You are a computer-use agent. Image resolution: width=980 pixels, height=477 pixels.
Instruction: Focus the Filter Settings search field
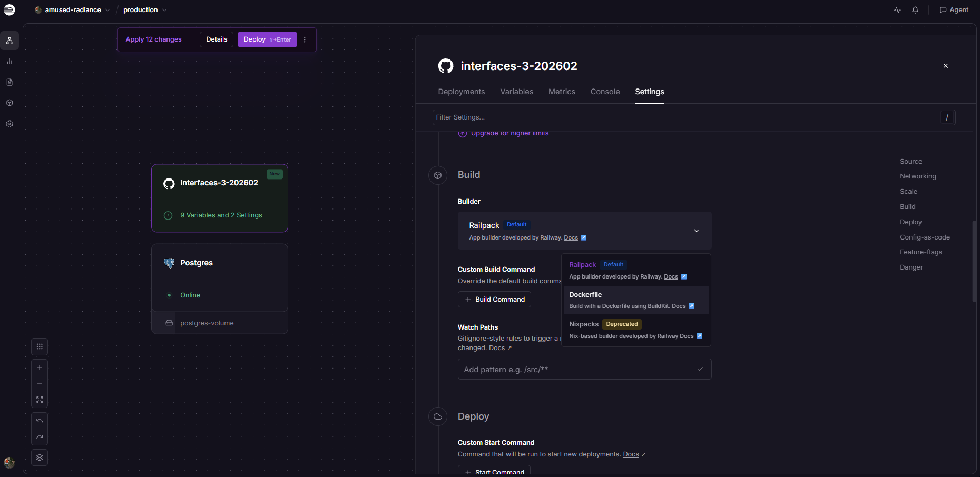pos(694,117)
